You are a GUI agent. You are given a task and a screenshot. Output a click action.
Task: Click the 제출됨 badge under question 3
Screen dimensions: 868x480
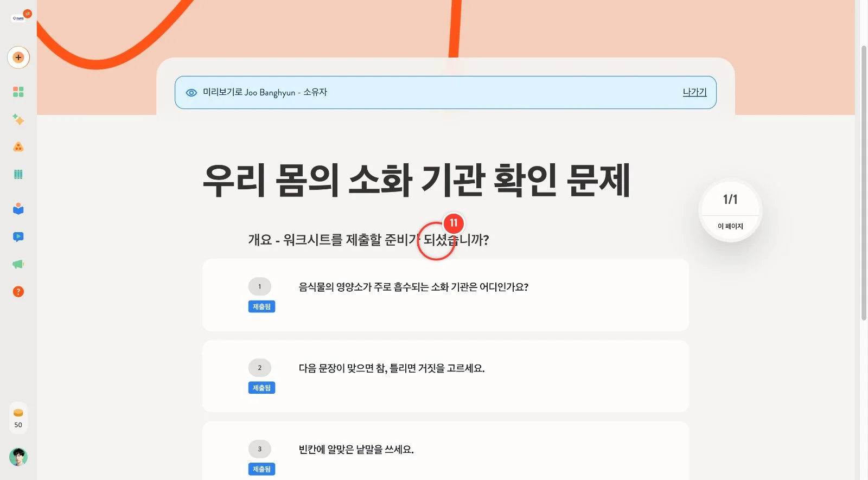point(261,469)
